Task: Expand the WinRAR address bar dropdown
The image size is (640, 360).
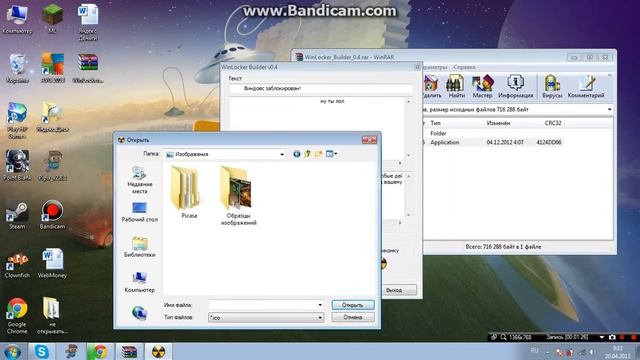Action: (609, 109)
